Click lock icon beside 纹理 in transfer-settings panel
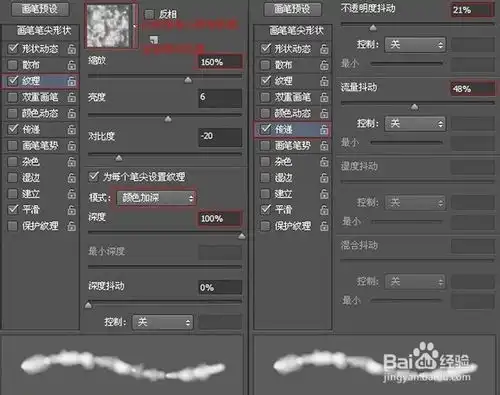This screenshot has height=395, width=500. 324,81
